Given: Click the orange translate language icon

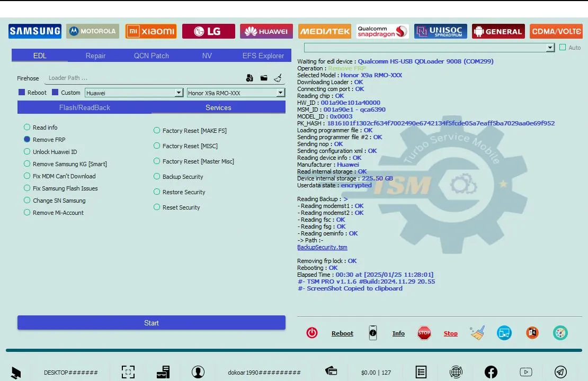Looking at the screenshot, I should pos(532,333).
